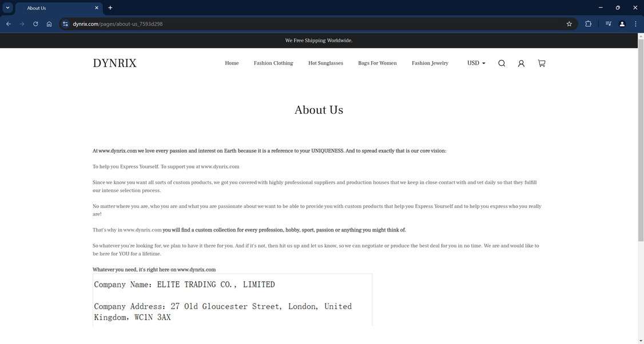Click the 'Whatever you need' bold line
Image resolution: width=644 pixels, height=344 pixels.
coord(154,270)
